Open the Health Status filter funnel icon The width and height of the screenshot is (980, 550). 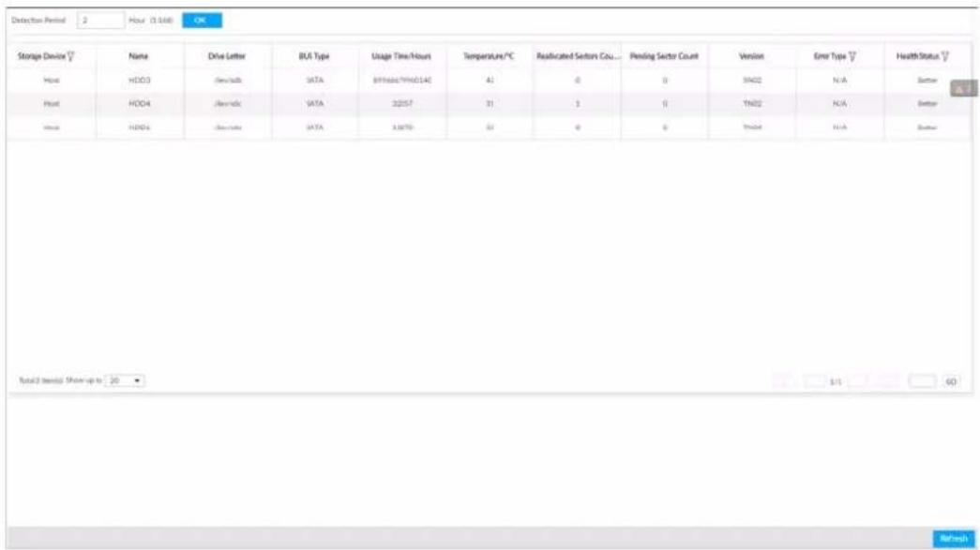(945, 56)
